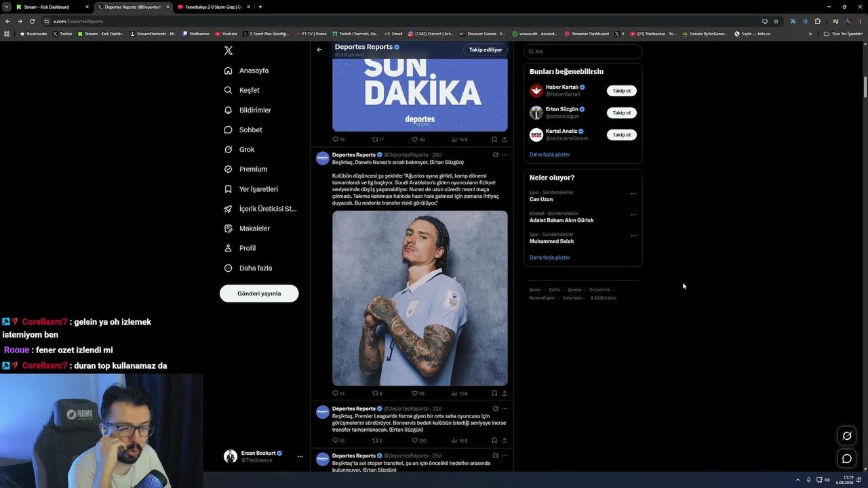Click the Ara search field
The height and width of the screenshot is (488, 868).
tap(583, 52)
